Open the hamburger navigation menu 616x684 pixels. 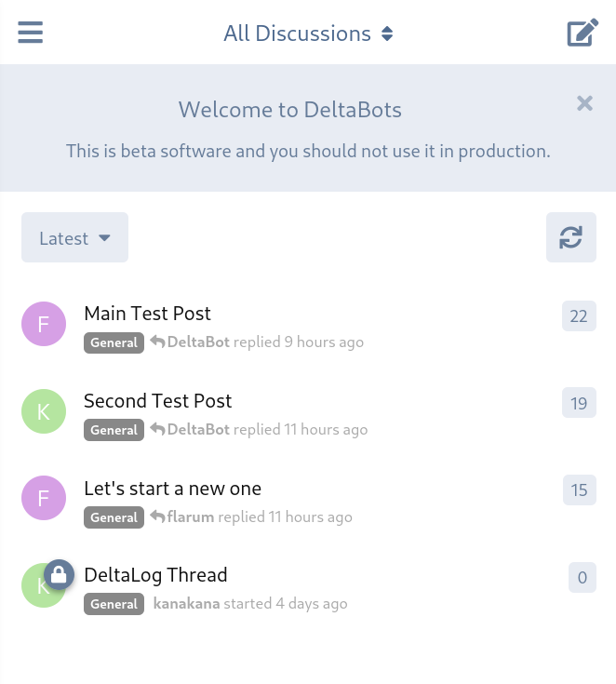pos(30,33)
